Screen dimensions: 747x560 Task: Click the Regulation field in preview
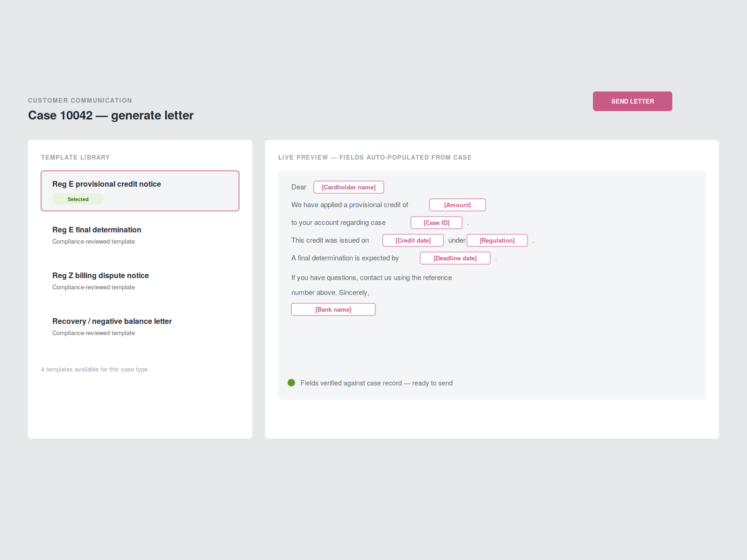(497, 240)
